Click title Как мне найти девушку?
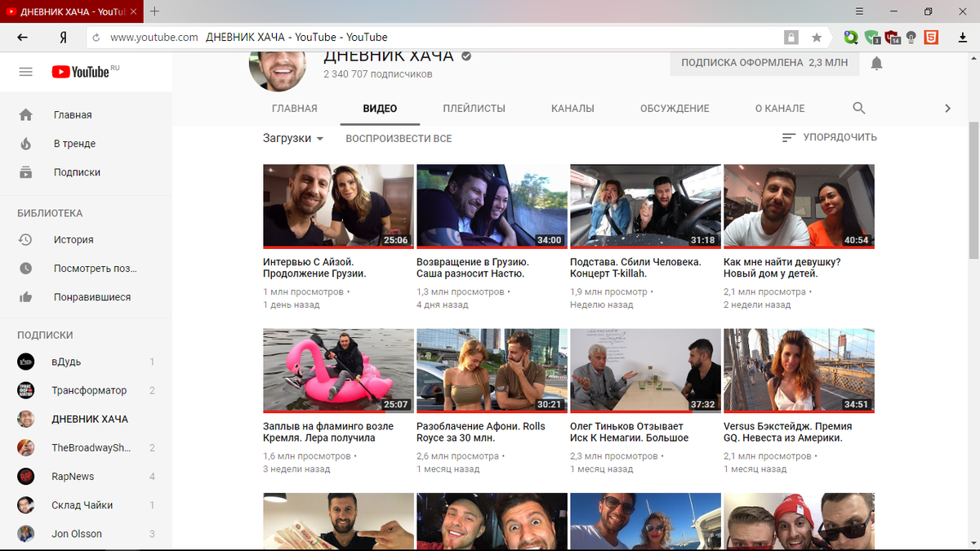Viewport: 980px width, 551px height. click(782, 268)
